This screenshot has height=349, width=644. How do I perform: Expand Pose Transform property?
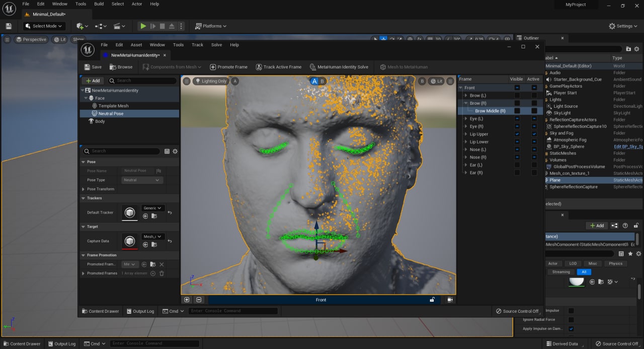pos(83,189)
